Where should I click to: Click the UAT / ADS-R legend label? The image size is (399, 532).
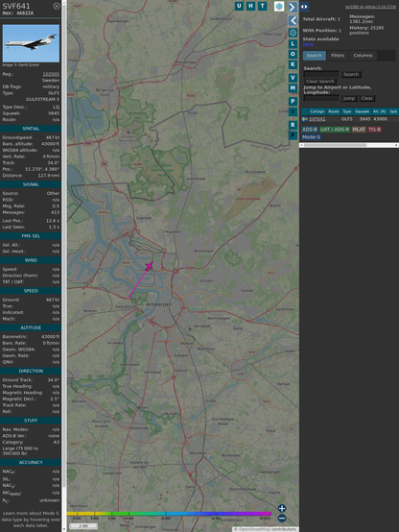(x=335, y=130)
